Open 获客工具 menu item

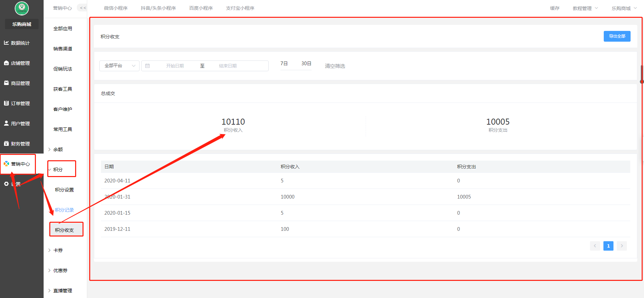point(63,89)
